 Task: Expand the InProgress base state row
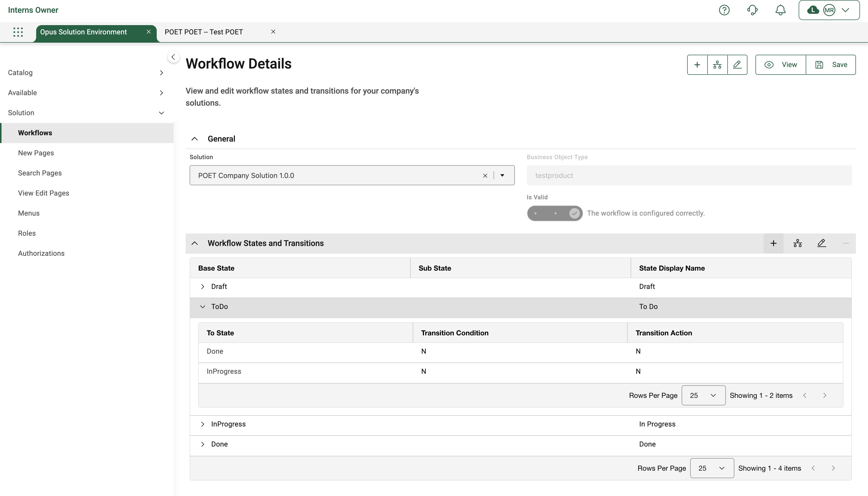pos(203,424)
